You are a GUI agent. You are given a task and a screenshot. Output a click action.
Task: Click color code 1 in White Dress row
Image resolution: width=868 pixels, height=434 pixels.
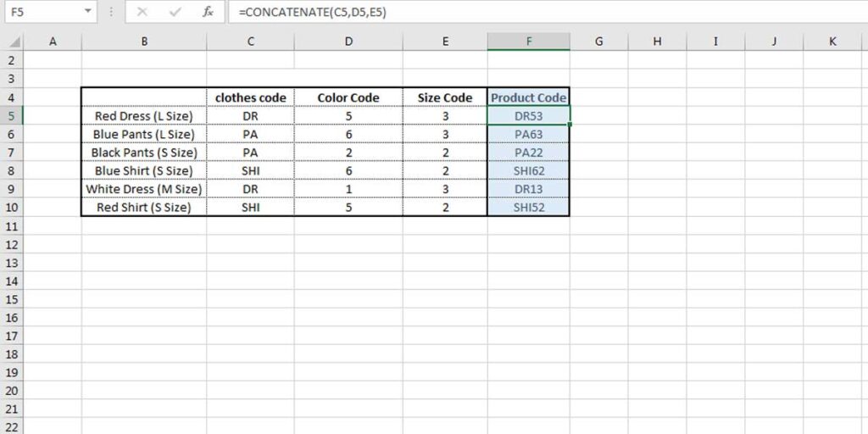[348, 189]
